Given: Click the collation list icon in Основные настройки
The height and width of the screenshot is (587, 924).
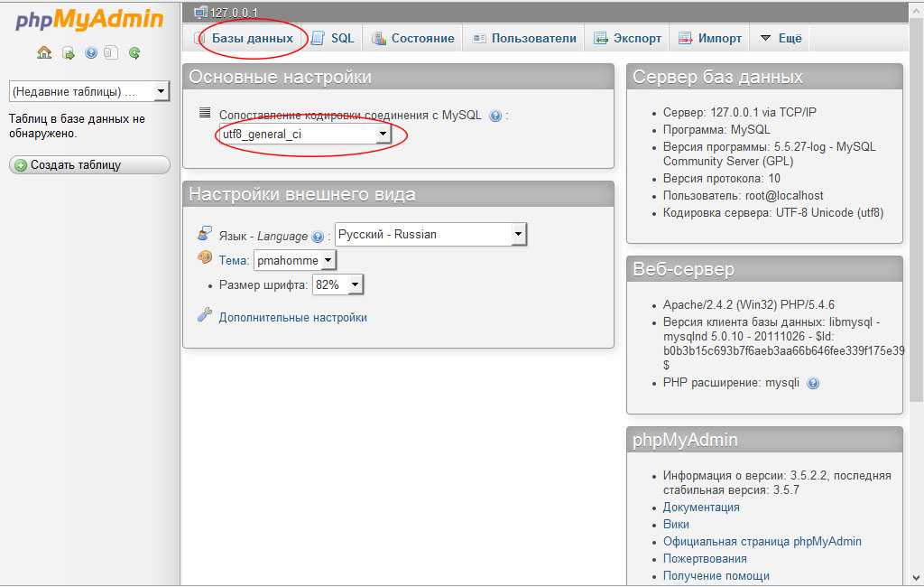Looking at the screenshot, I should 205,112.
